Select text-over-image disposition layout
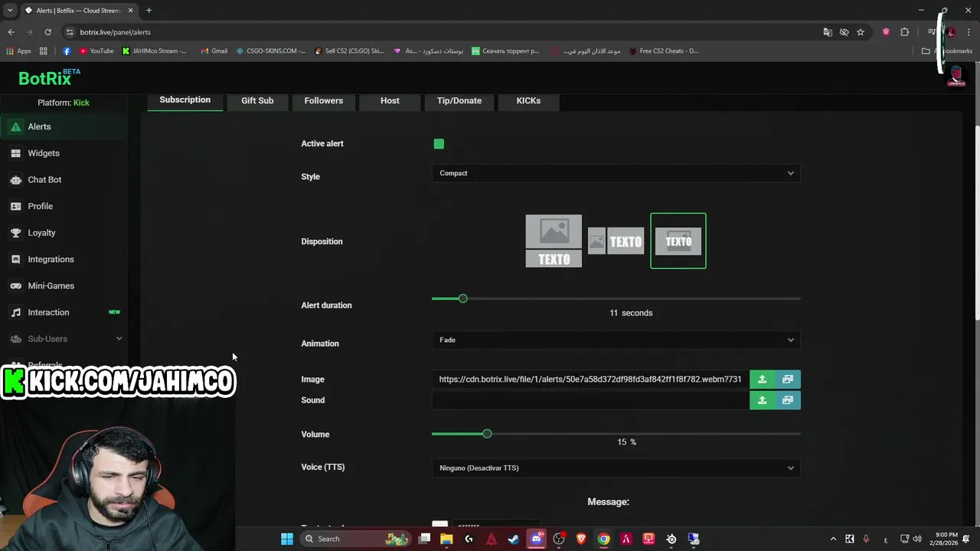Screen dimensions: 980x551 click(x=678, y=241)
